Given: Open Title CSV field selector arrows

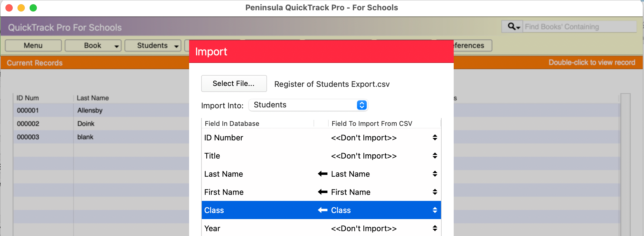Looking at the screenshot, I should coord(435,156).
